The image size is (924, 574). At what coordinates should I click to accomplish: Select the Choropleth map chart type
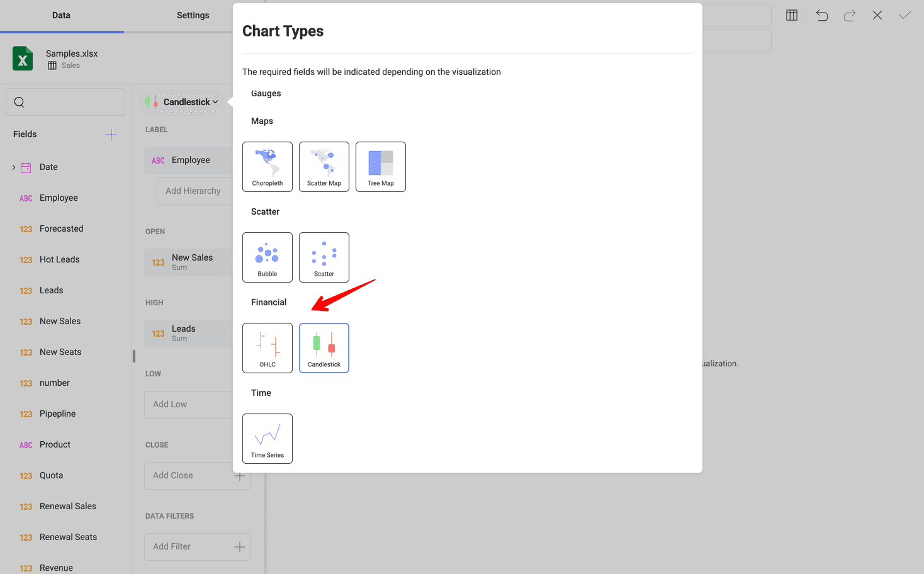(x=268, y=167)
